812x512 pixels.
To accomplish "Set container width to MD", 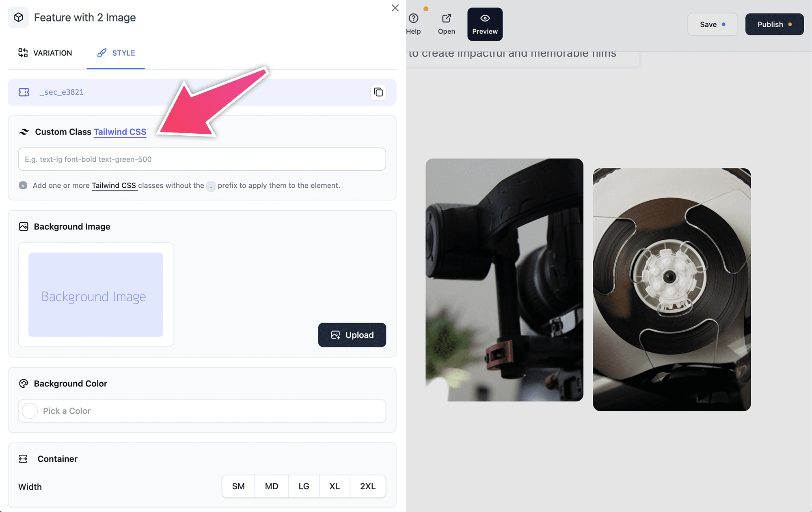I will [272, 486].
